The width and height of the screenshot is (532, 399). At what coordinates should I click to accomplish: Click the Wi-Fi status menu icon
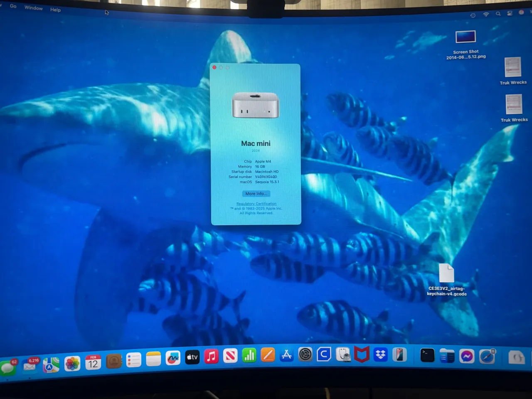486,14
